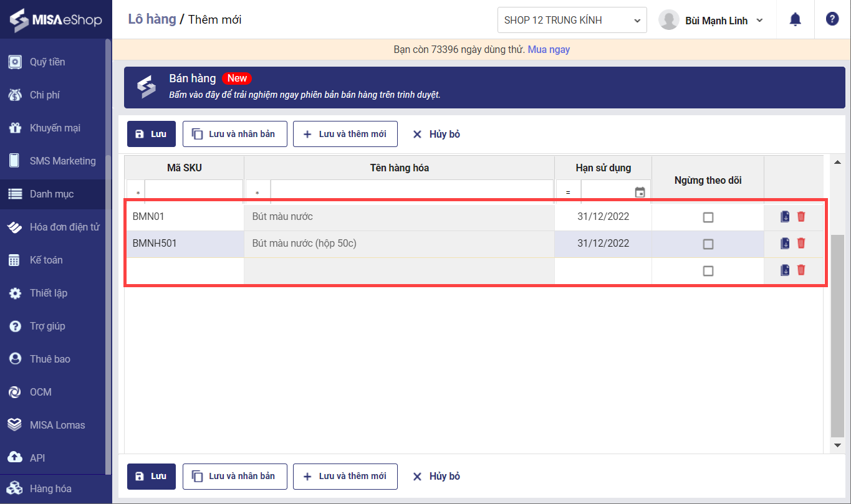This screenshot has height=504, width=851.
Task: Click the Bút màu nước (hộp 50c) cell
Action: coord(399,244)
